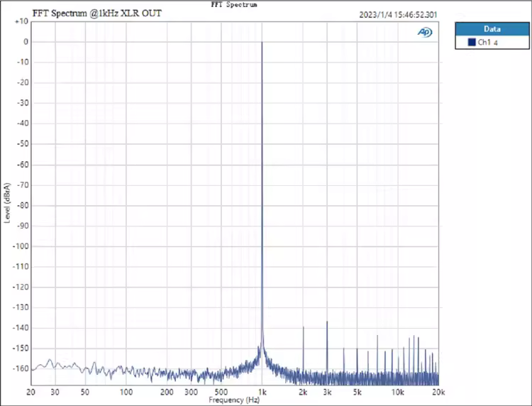Click the Data legend header

pyautogui.click(x=492, y=29)
